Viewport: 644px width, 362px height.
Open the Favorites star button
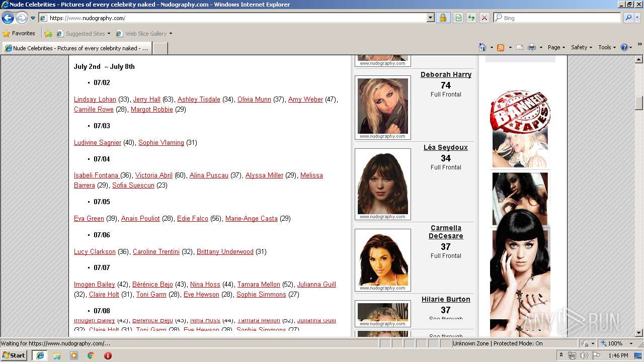19,33
